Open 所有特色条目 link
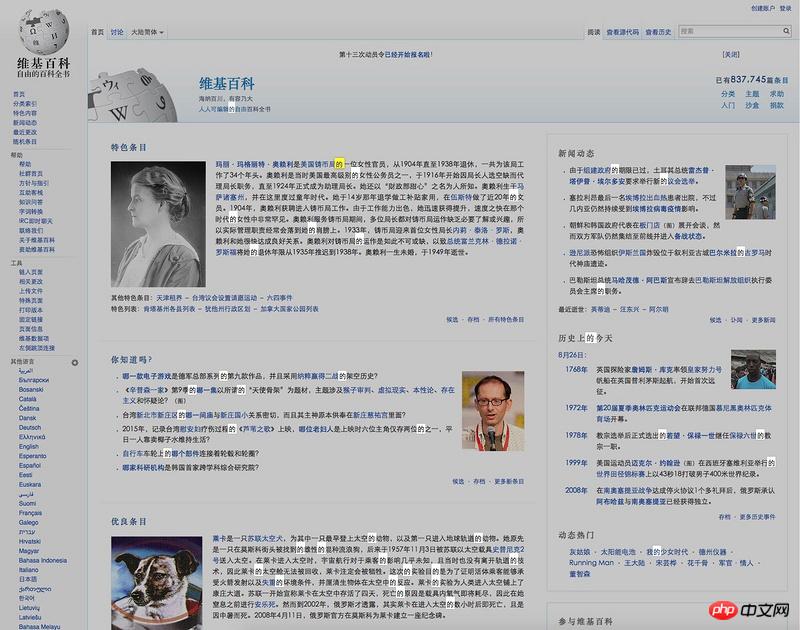The height and width of the screenshot is (630, 800). [506, 319]
